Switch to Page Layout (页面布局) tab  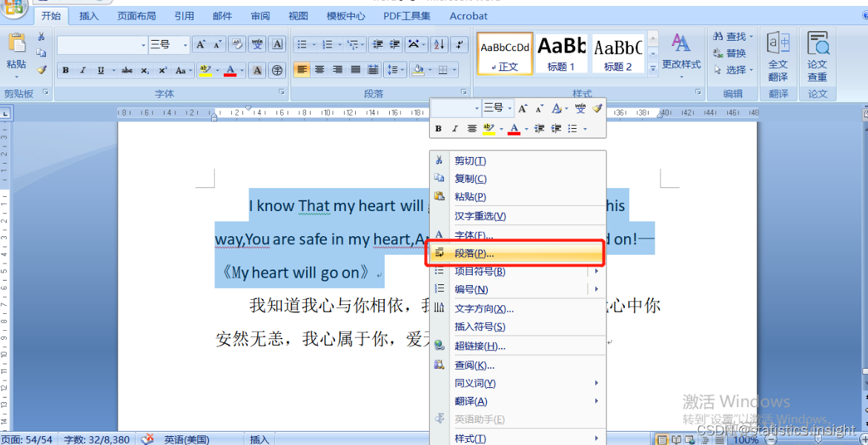pyautogui.click(x=136, y=16)
